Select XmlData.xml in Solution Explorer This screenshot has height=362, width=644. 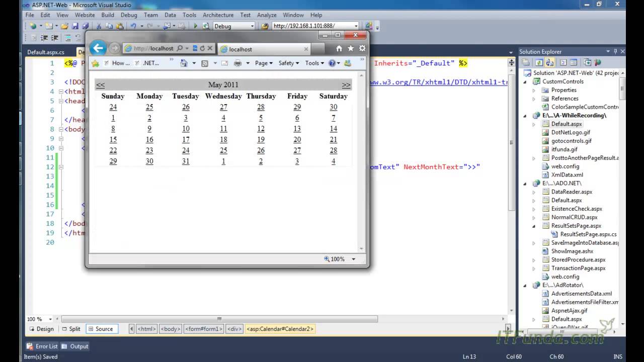click(x=567, y=175)
